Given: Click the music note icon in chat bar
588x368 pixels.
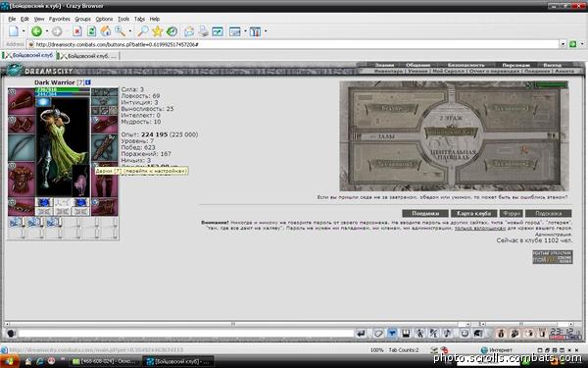Looking at the screenshot, I should pyautogui.click(x=447, y=333).
